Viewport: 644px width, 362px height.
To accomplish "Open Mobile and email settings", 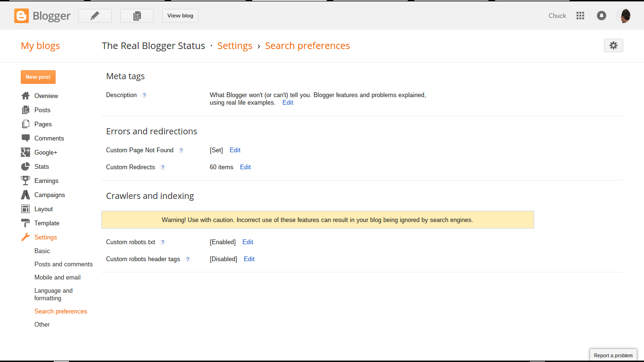I will 58,277.
